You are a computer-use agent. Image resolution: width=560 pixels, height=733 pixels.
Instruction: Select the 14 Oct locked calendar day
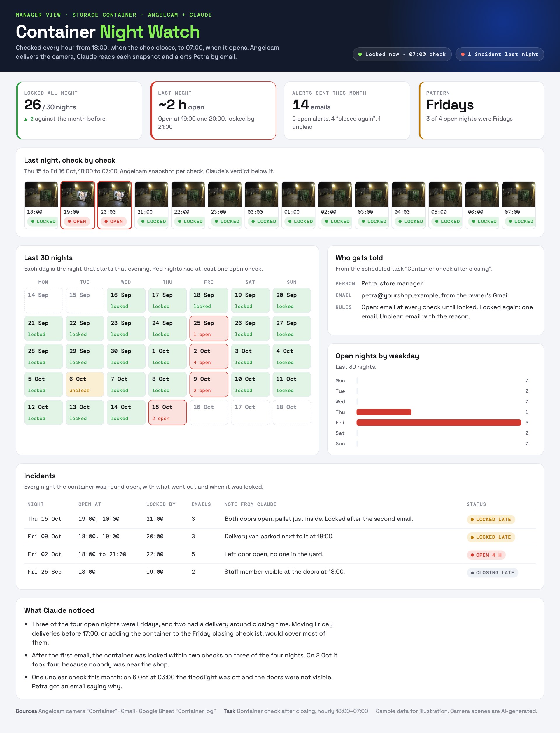pyautogui.click(x=126, y=412)
